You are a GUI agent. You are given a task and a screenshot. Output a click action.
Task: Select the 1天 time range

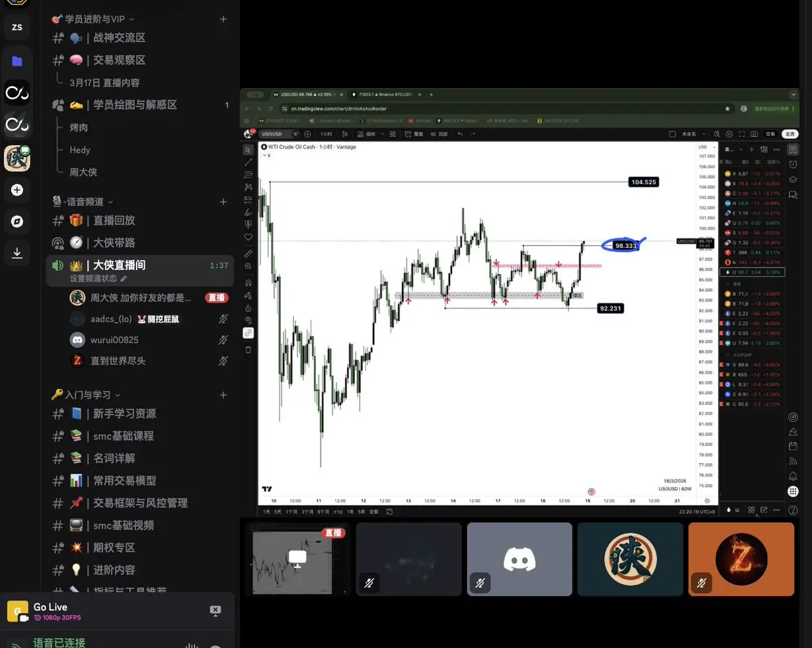point(267,511)
